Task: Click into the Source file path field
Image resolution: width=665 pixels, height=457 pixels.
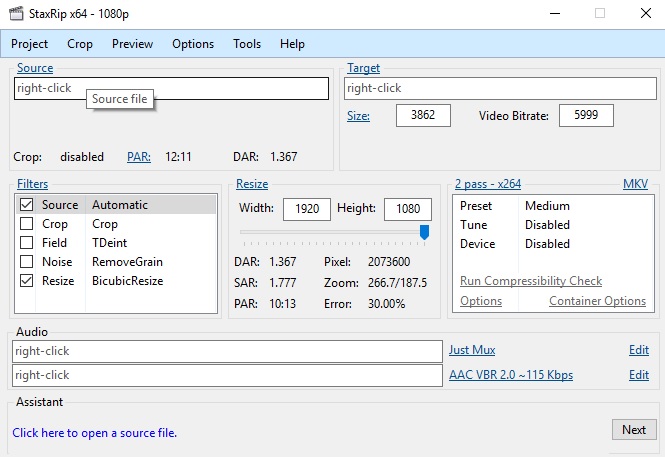Action: 171,88
